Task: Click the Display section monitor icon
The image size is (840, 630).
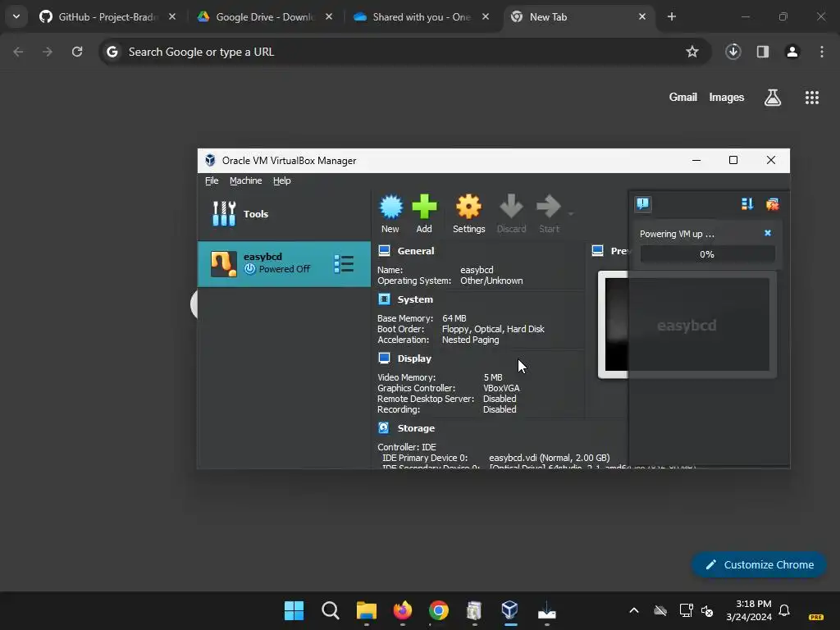Action: click(384, 358)
